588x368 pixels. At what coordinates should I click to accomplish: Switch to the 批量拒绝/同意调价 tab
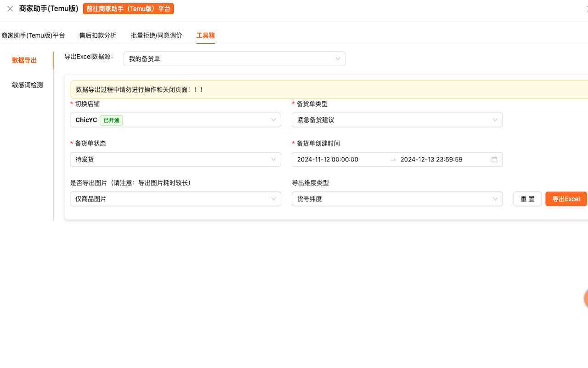pos(156,34)
